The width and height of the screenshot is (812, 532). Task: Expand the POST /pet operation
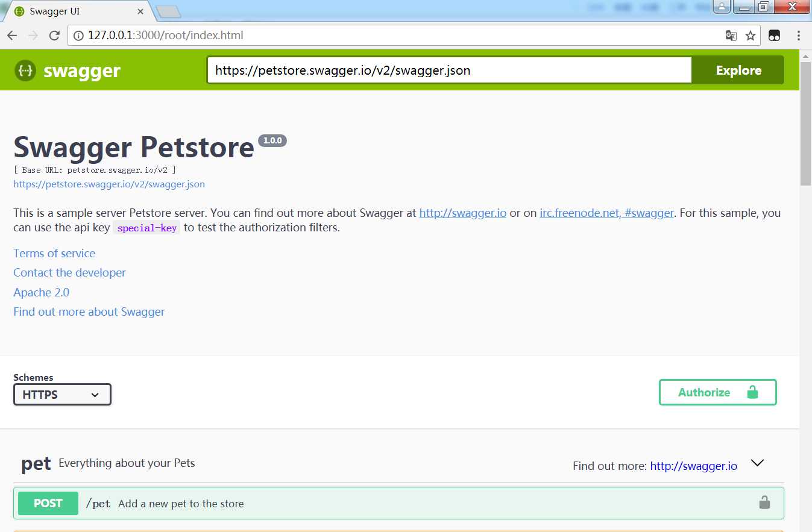(398, 503)
